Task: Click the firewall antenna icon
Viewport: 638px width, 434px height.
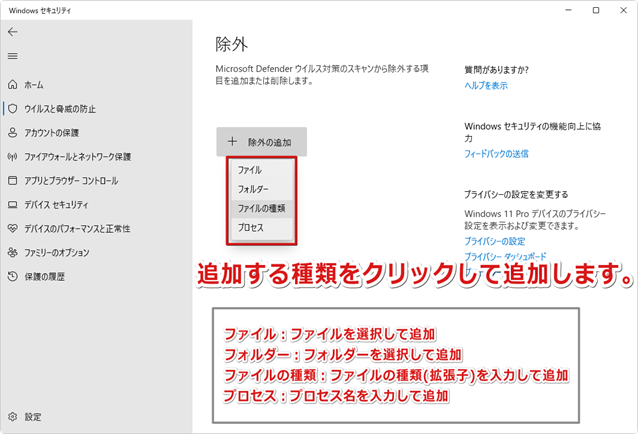Action: [13, 157]
